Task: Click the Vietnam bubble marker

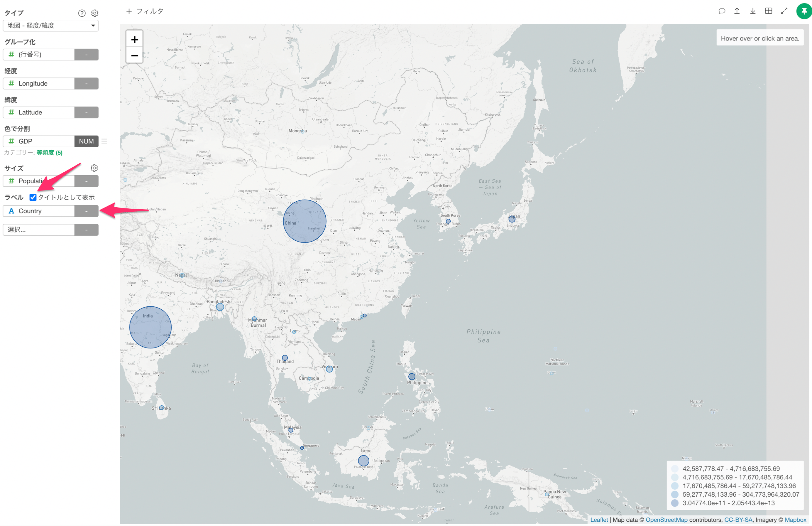Action: pos(329,369)
